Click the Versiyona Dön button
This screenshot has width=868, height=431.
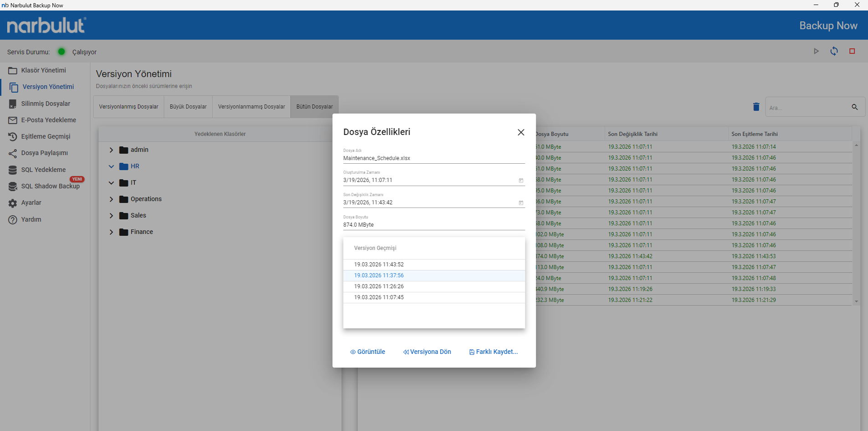[427, 352]
